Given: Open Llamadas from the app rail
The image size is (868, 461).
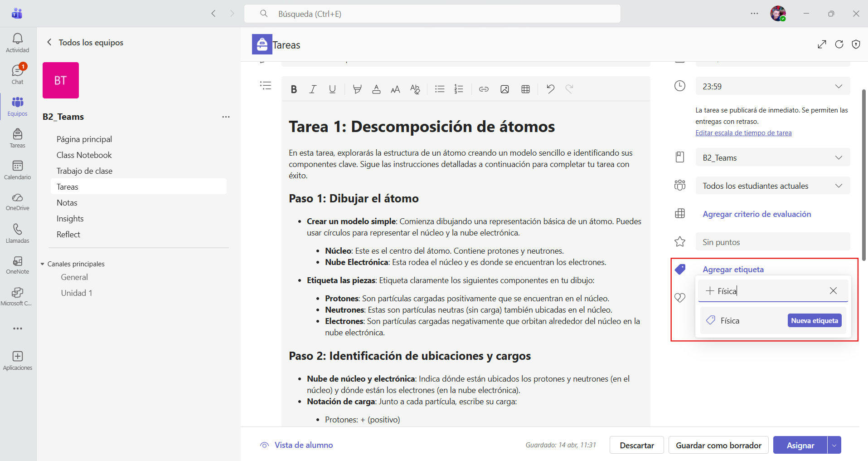Looking at the screenshot, I should (18, 234).
